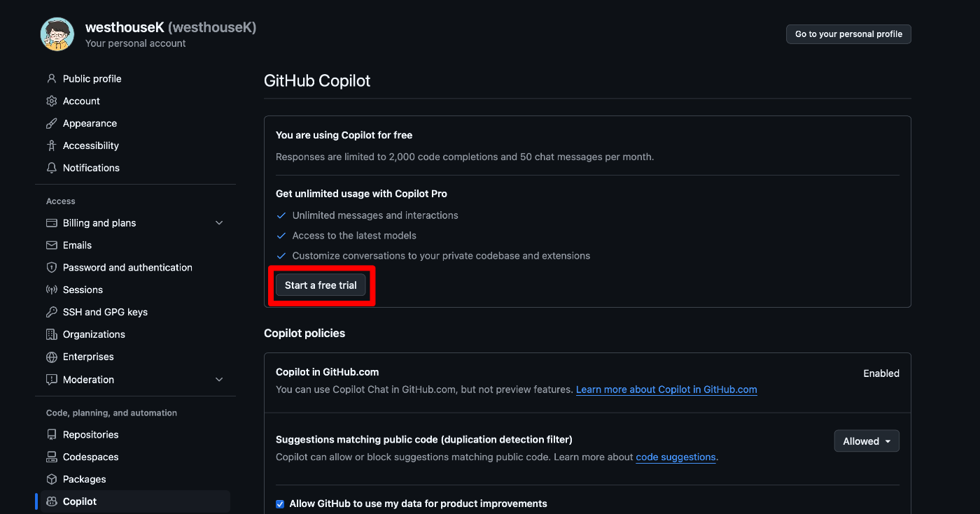Click Go to your personal profile

point(848,34)
